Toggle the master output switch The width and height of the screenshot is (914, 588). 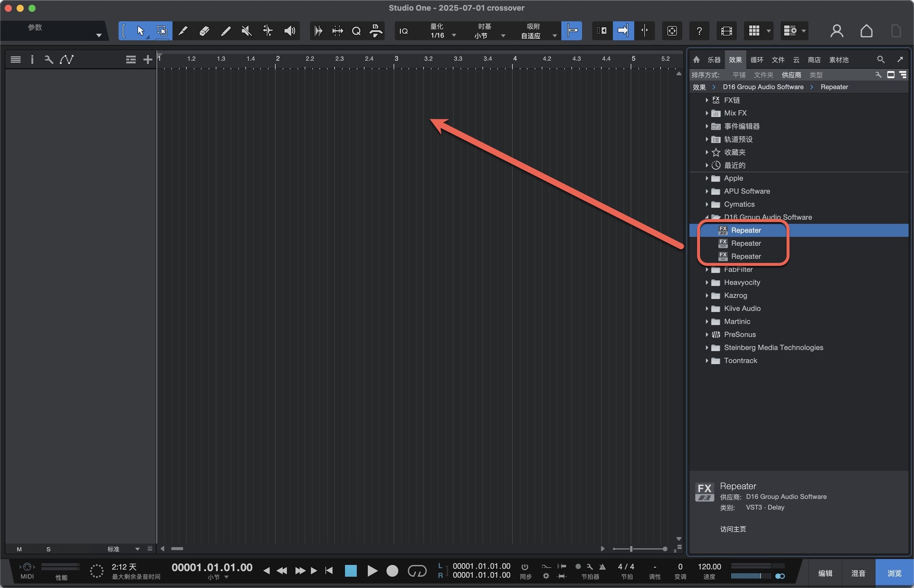pyautogui.click(x=780, y=576)
